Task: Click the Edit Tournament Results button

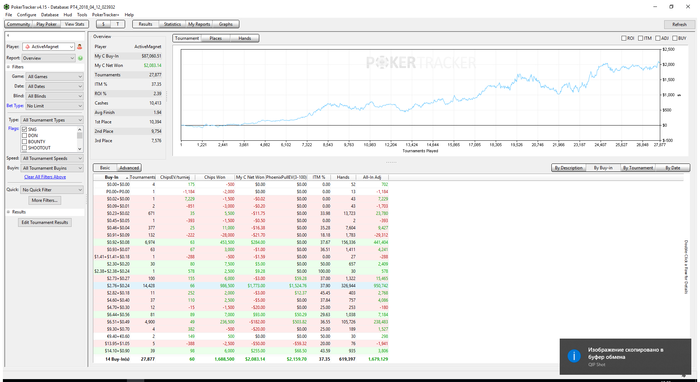Action: 45,222
